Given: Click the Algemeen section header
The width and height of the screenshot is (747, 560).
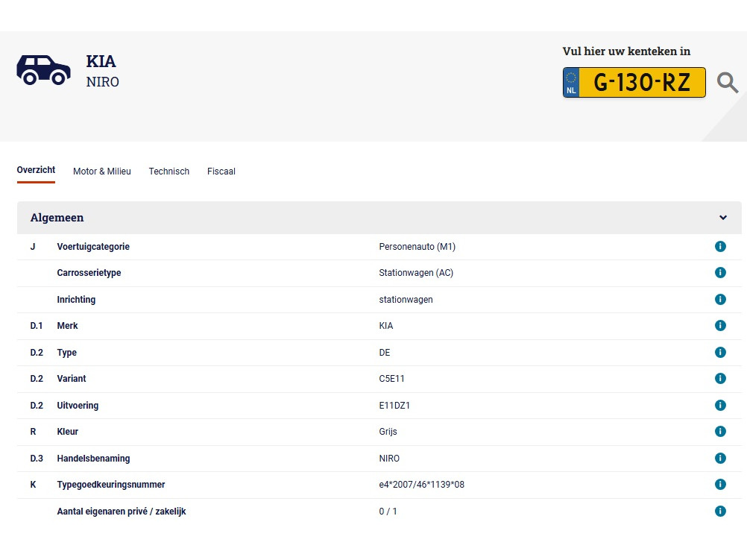Looking at the screenshot, I should 379,217.
